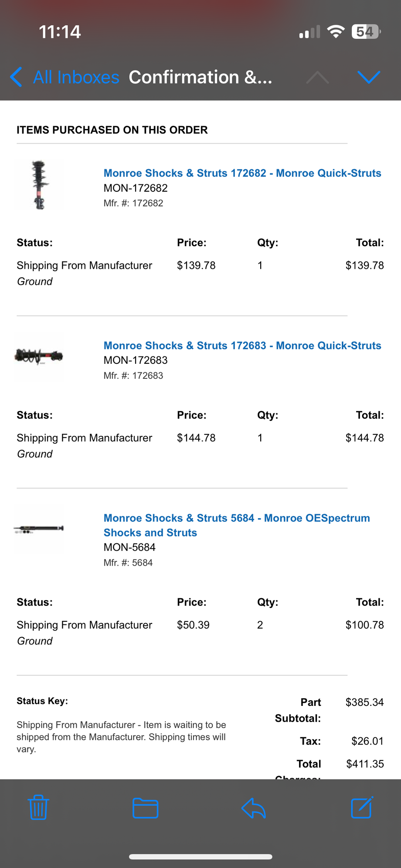Open the move to folder icon
Viewport: 401px width, 868px height.
145,808
